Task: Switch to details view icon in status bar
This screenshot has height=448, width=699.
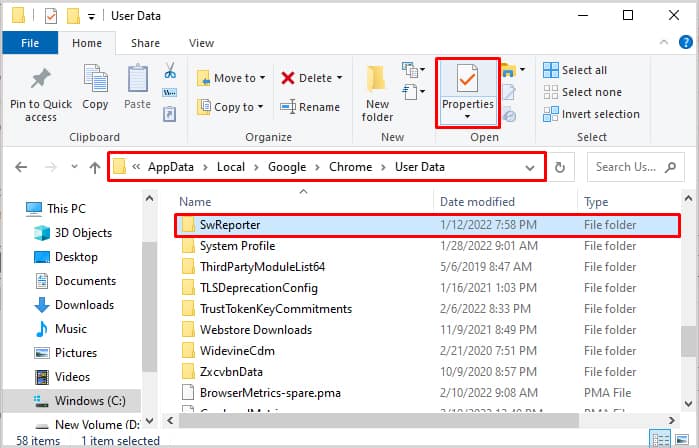Action: tap(660, 439)
